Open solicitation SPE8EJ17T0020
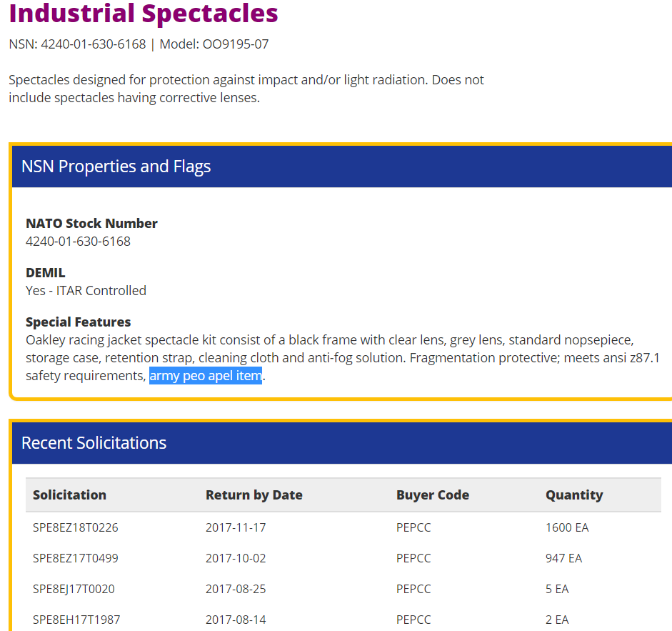Screen dimensions: 672x631 click(74, 589)
